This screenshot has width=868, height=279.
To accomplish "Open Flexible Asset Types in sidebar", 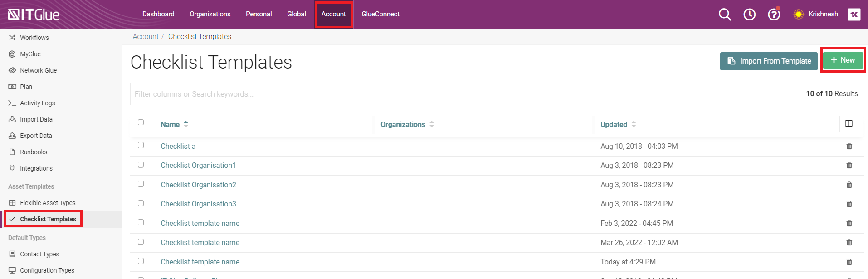I will (x=48, y=203).
